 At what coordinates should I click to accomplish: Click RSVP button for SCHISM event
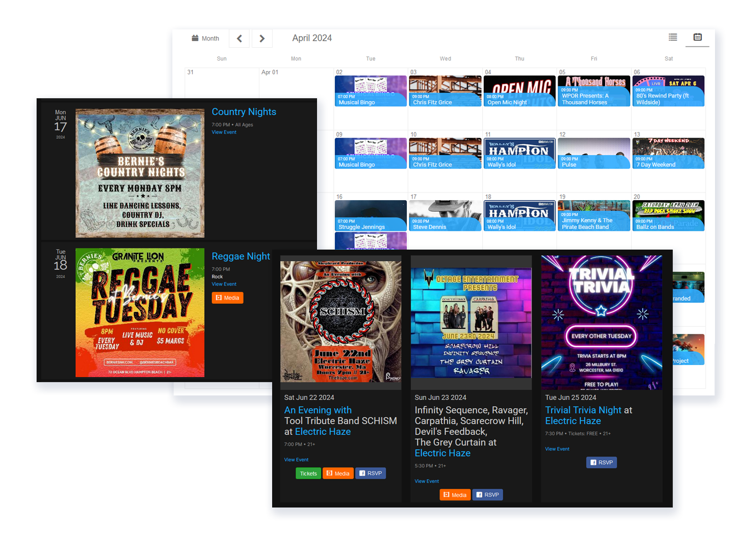(370, 473)
